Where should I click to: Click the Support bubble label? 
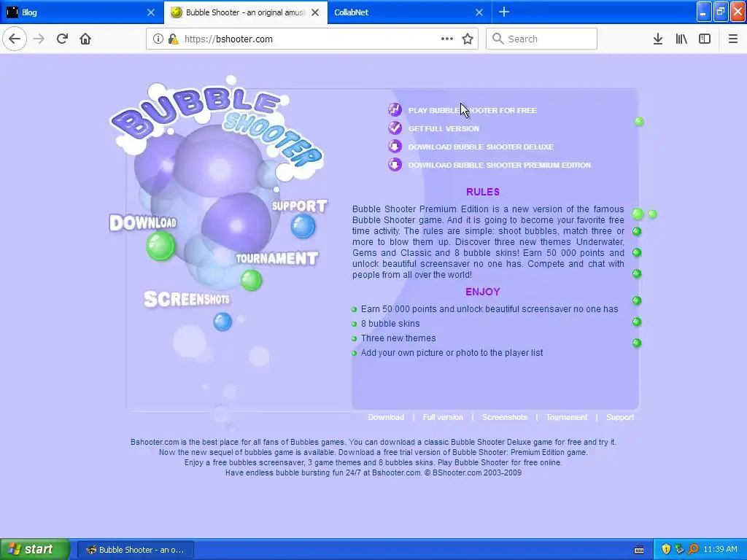[x=299, y=206]
